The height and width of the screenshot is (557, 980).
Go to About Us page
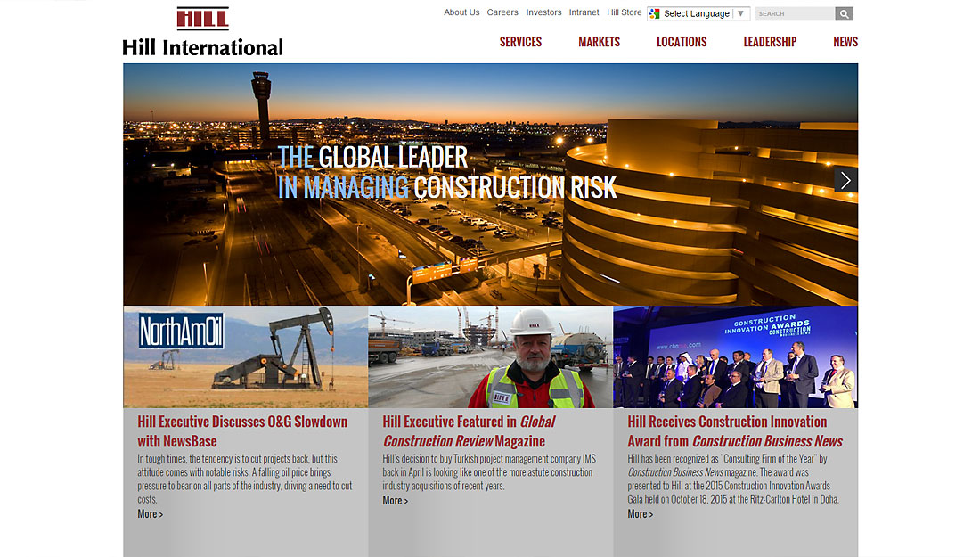click(x=461, y=12)
